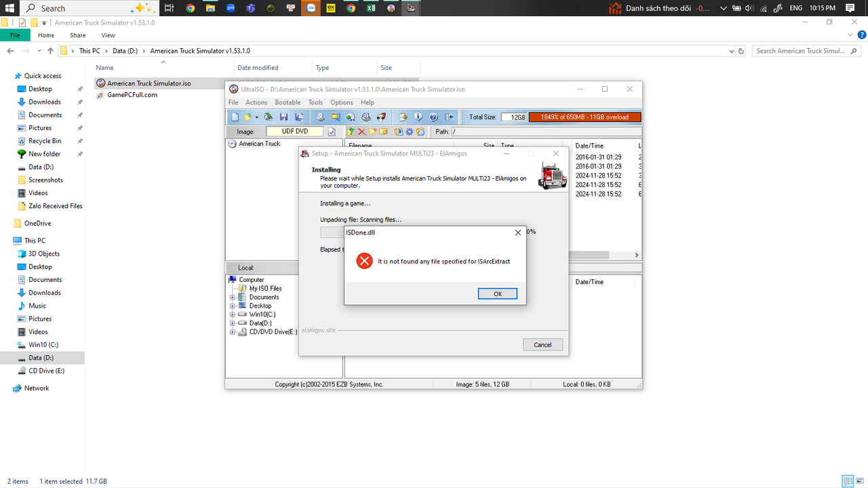The image size is (868, 488).
Task: Select My ISO Files in UltraISO local tree
Action: tap(265, 288)
